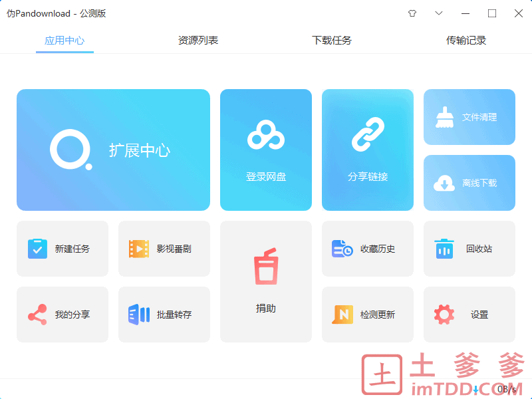Click the broom icon for 文件清理

(x=444, y=117)
